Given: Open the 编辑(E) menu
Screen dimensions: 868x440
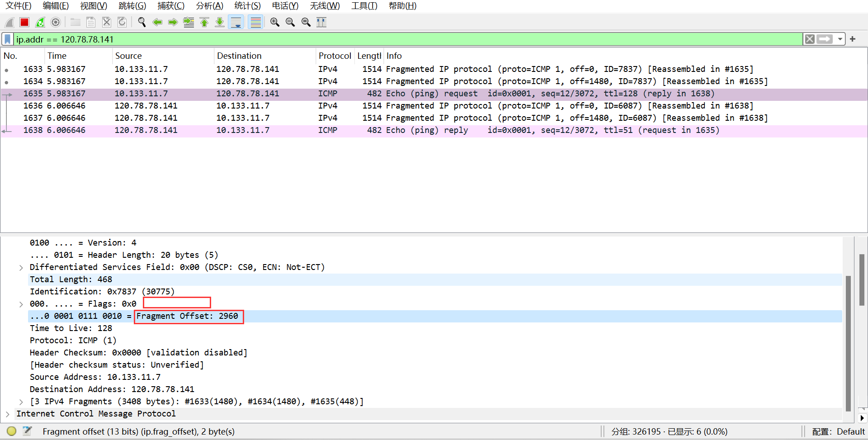Looking at the screenshot, I should (x=56, y=6).
